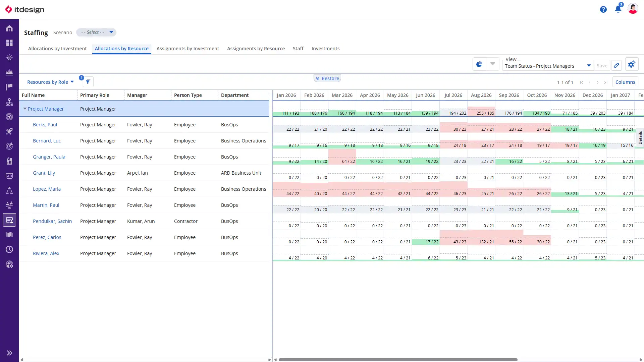
Task: Open the Lopez, Maria resource link
Action: point(47,189)
